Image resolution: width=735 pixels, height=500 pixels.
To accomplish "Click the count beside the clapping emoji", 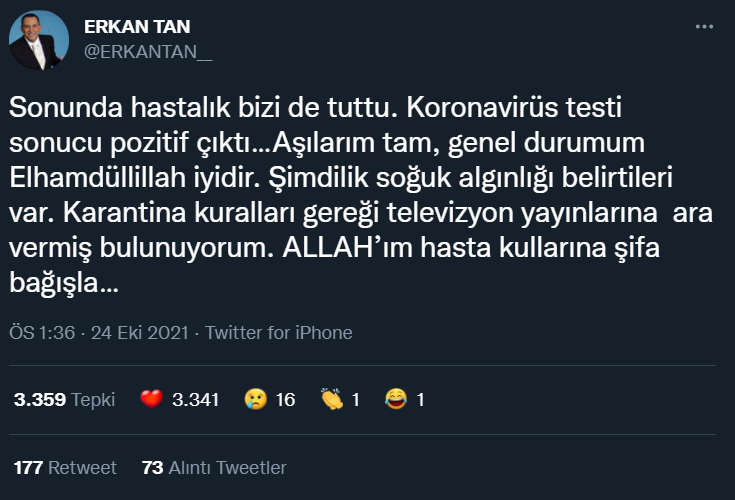I will 356,400.
